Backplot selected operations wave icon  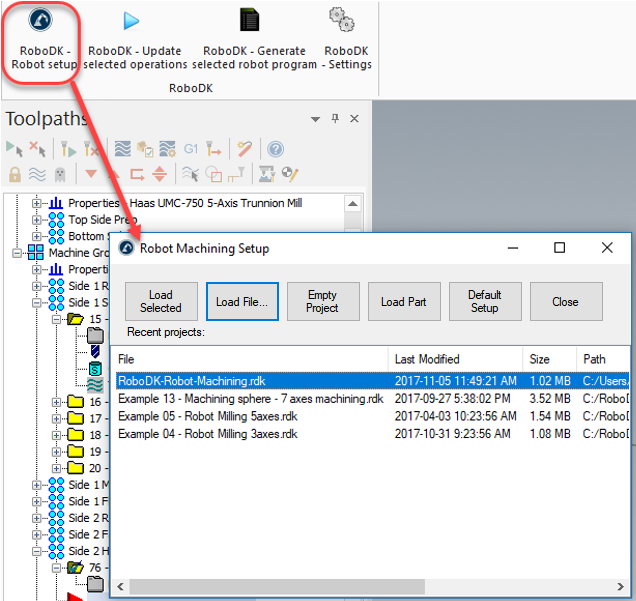pos(122,149)
